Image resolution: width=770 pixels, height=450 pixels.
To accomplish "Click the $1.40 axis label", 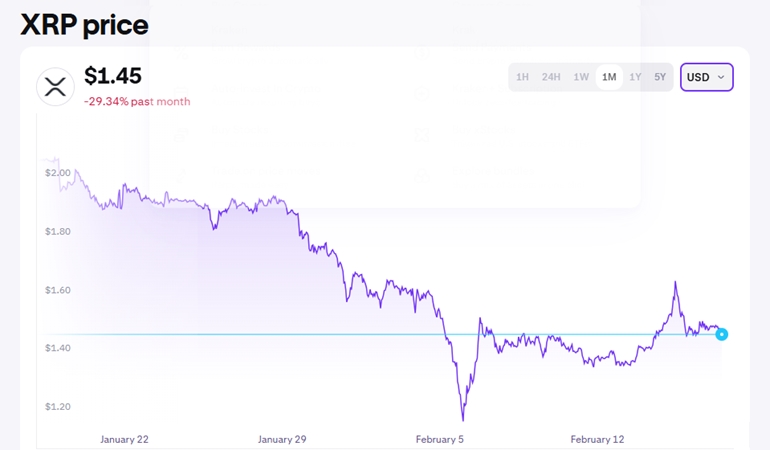I will tap(58, 348).
